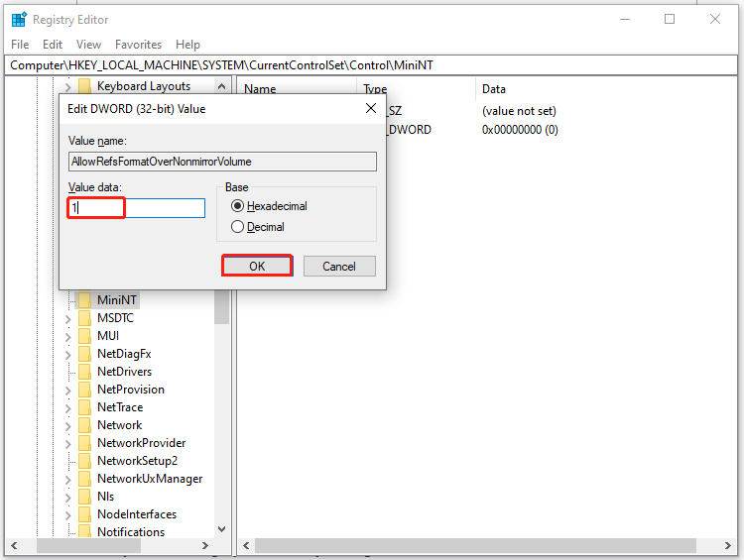Select the NetworkProvider folder icon
This screenshot has height=560, width=744.
85,443
